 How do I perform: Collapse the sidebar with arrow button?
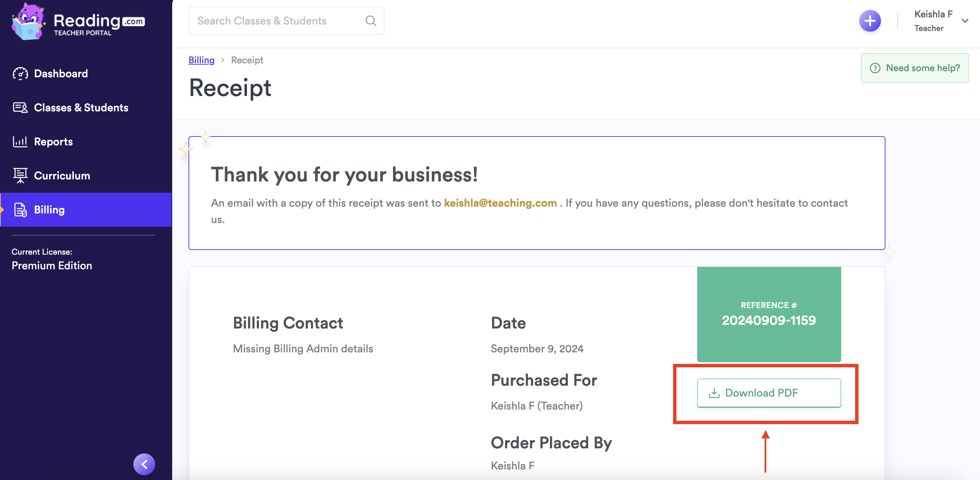tap(144, 464)
